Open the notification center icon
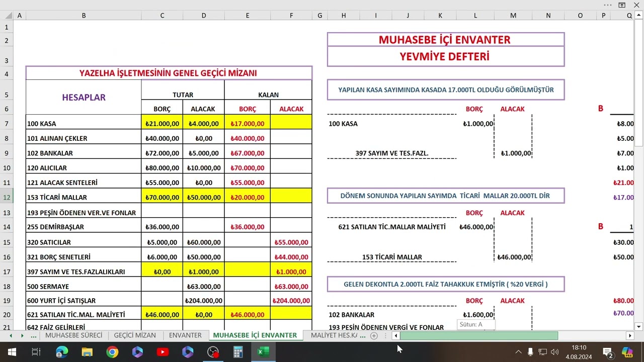The width and height of the screenshot is (644, 362). pos(608,352)
